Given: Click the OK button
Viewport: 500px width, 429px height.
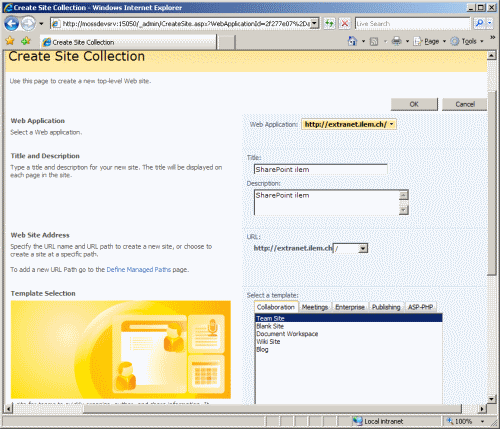Looking at the screenshot, I should [414, 104].
